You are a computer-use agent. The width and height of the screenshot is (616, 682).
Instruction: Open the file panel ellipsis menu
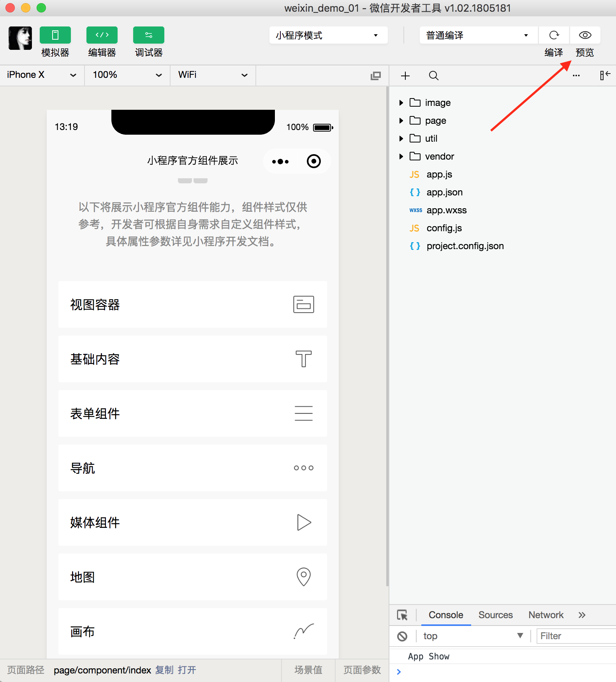(x=576, y=76)
